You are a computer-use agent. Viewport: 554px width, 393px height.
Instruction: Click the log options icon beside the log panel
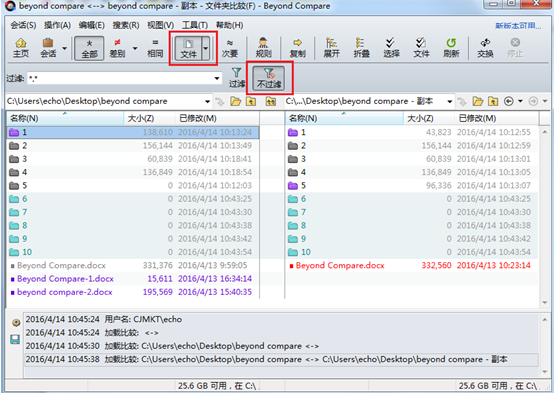(16, 323)
